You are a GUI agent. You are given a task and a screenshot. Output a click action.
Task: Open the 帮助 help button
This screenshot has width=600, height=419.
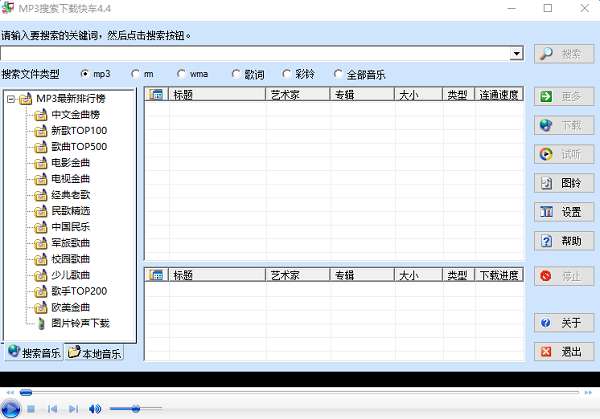(x=564, y=241)
